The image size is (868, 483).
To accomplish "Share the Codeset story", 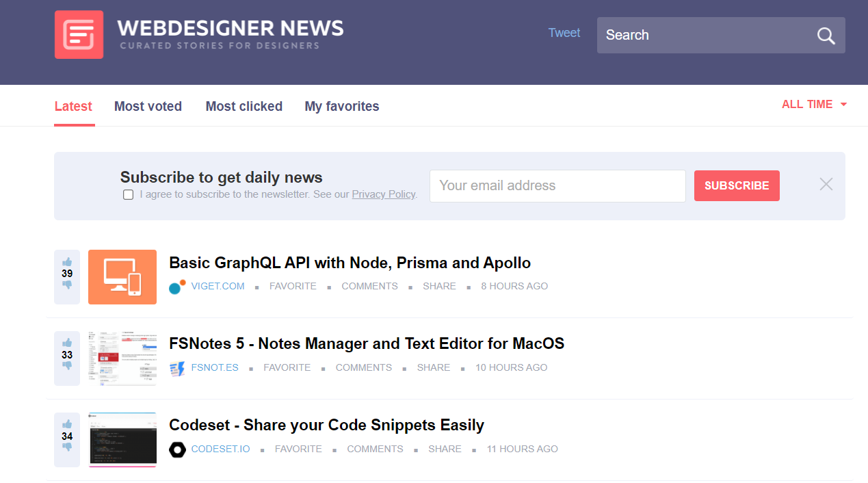I will click(445, 449).
